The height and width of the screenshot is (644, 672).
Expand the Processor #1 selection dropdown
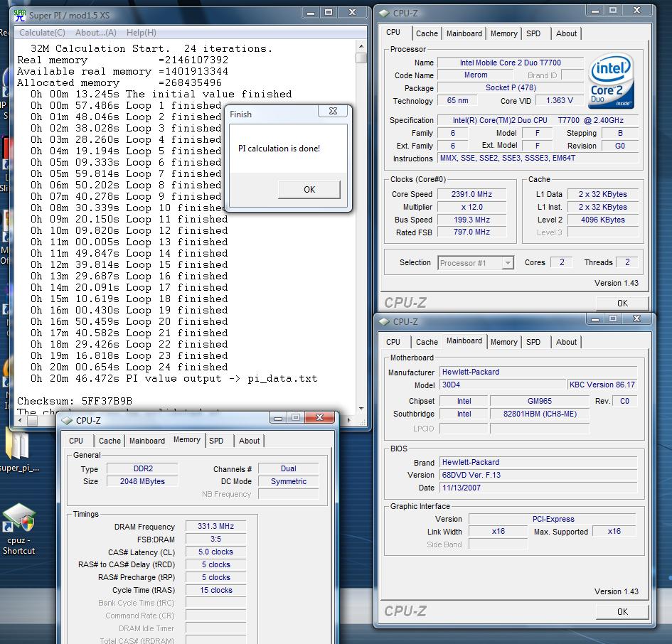point(508,263)
